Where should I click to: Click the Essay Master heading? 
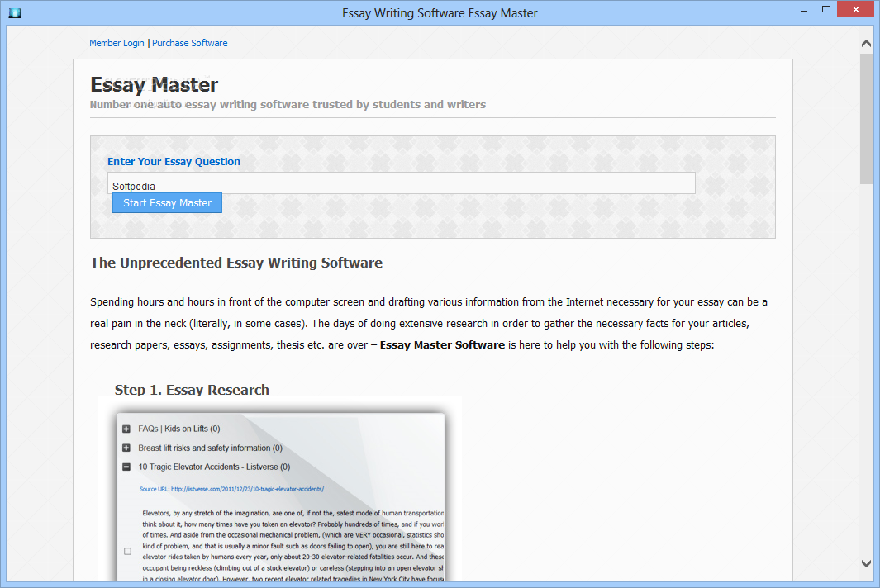coord(155,85)
